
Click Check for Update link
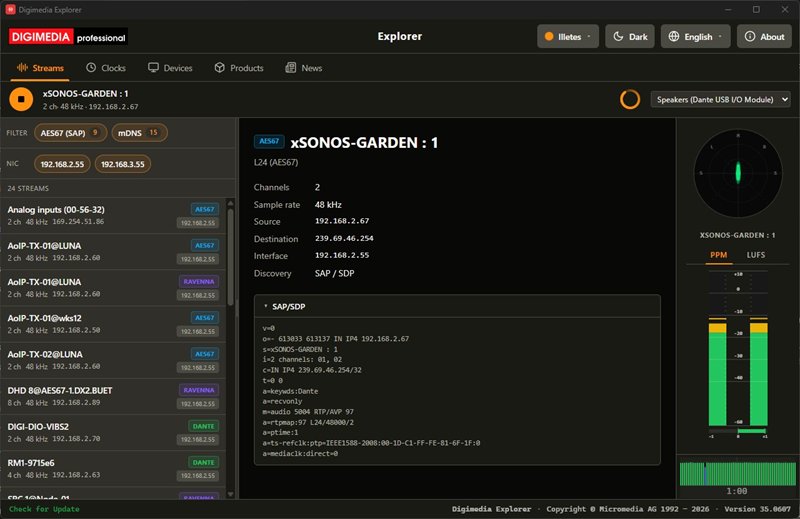pos(44,509)
